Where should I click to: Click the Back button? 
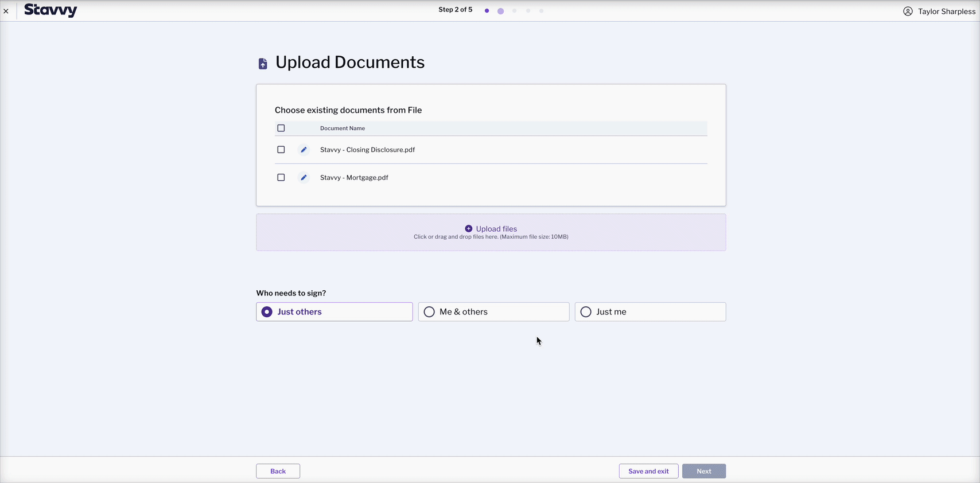(x=278, y=471)
